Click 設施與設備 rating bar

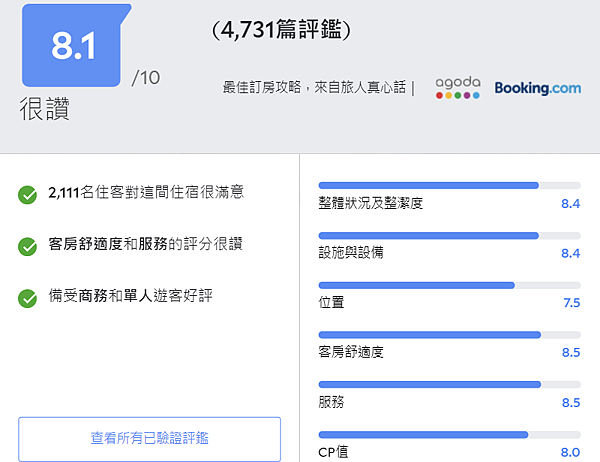point(449,236)
